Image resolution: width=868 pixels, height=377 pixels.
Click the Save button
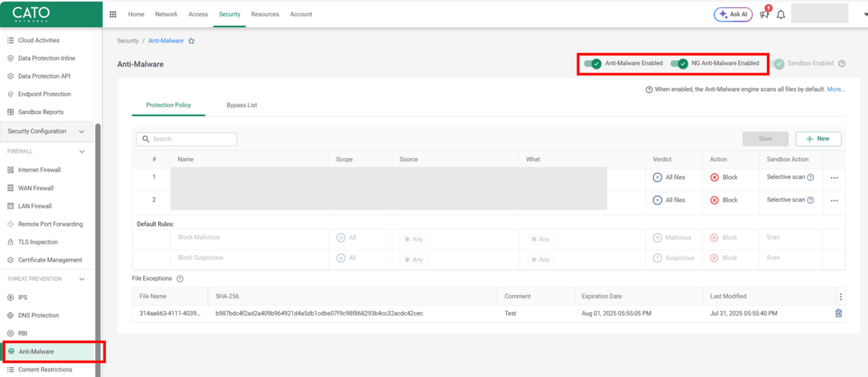tap(766, 138)
